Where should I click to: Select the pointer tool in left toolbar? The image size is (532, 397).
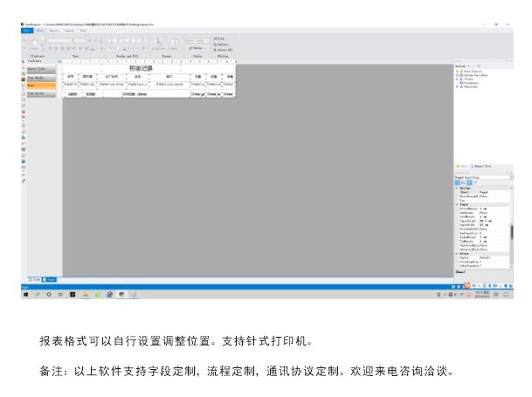[24, 62]
